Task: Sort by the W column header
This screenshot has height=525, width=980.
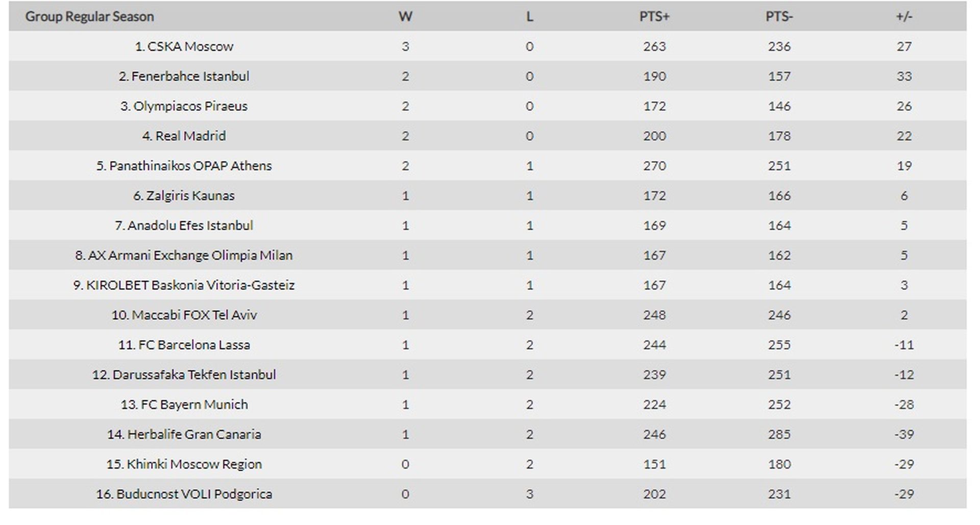Action: point(405,16)
